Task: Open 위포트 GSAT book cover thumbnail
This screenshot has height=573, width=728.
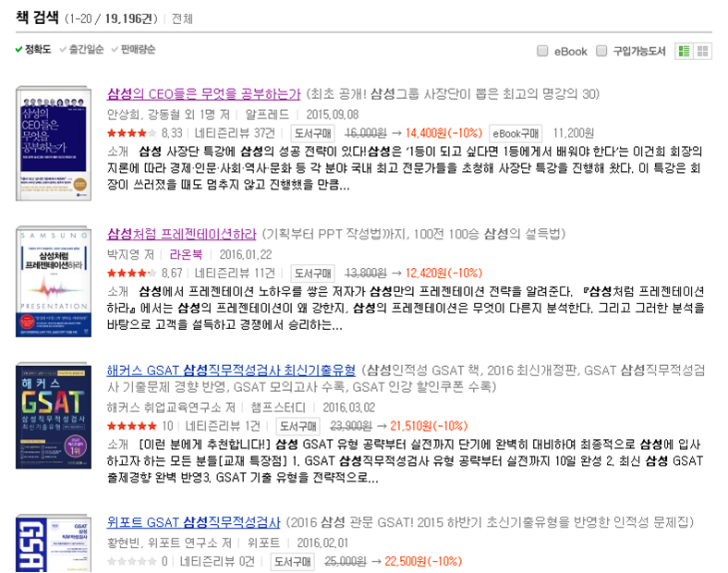Action: (x=54, y=543)
